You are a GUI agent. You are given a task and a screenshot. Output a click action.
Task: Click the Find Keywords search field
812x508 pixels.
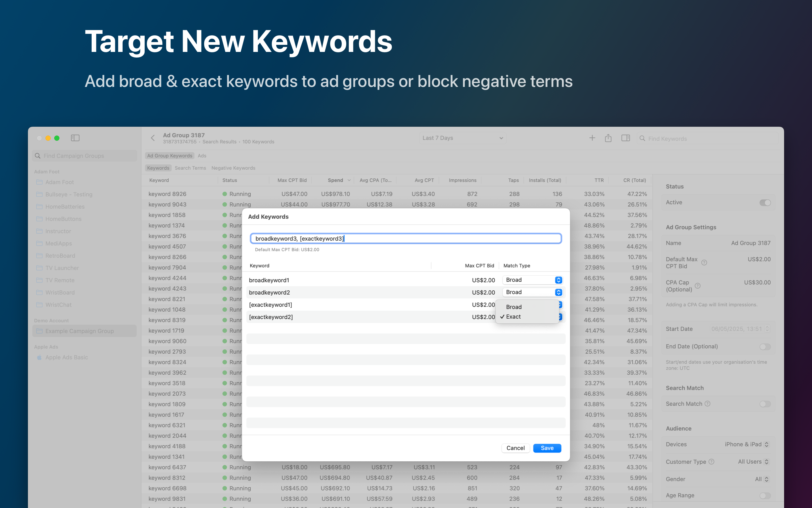[708, 138]
